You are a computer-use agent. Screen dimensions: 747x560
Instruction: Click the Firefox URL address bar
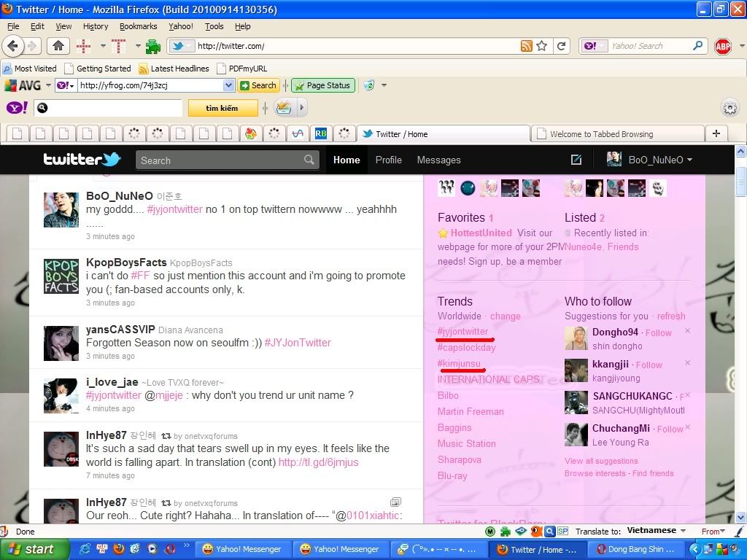(x=356, y=46)
